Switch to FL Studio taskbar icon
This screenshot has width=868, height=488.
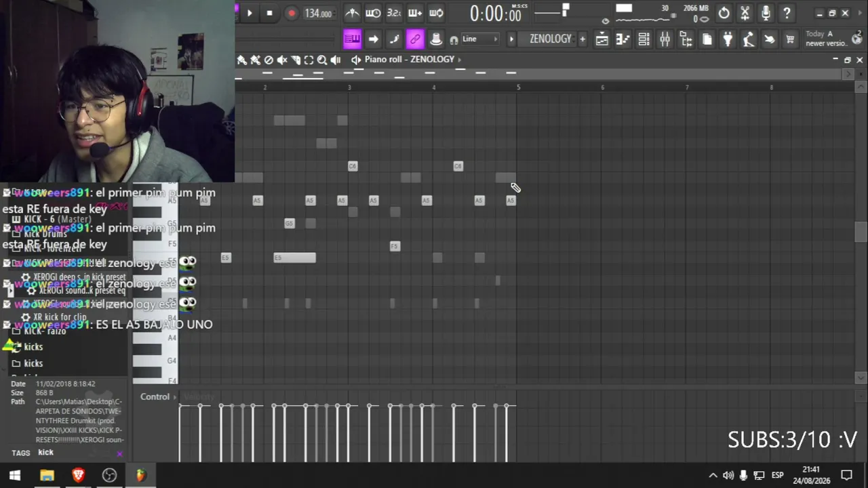click(x=140, y=475)
